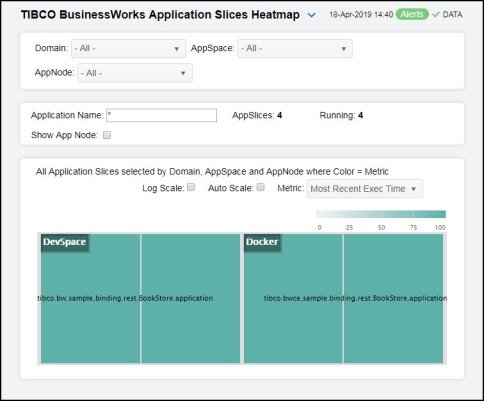This screenshot has width=484, height=401.
Task: Click the green Alerts badge
Action: pos(412,14)
